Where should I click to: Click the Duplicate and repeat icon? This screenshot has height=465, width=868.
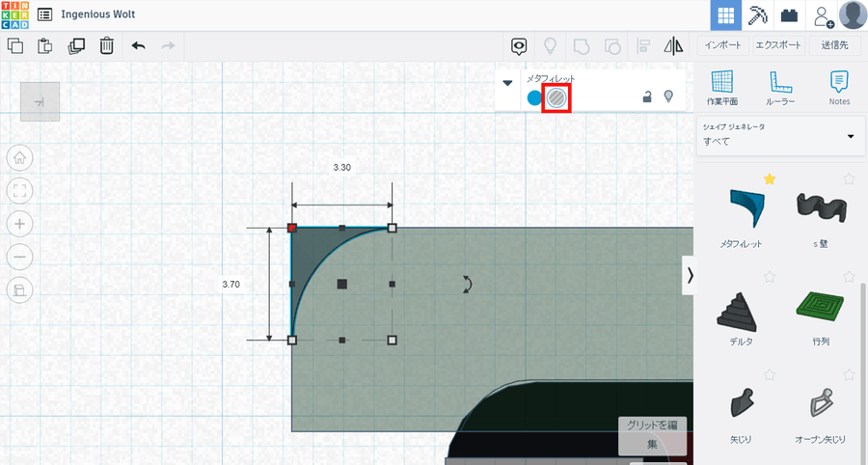[x=76, y=45]
